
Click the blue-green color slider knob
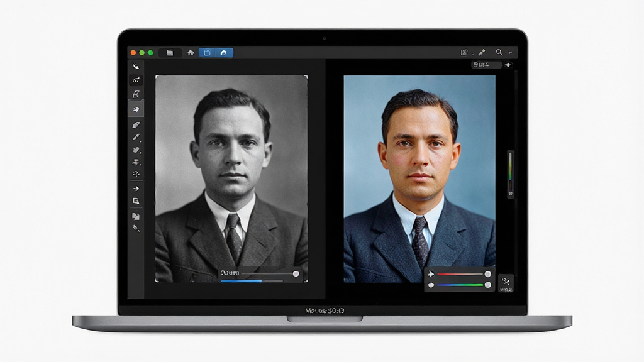tap(487, 285)
